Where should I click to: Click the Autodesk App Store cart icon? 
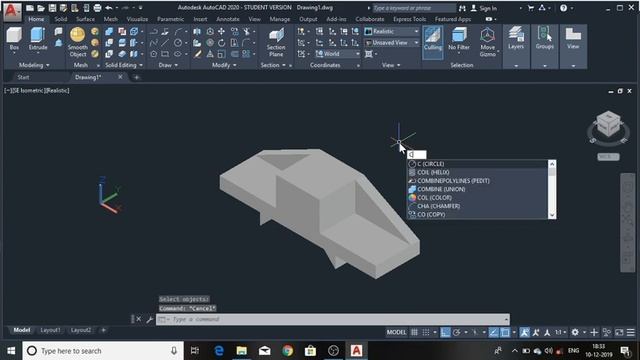[x=531, y=8]
